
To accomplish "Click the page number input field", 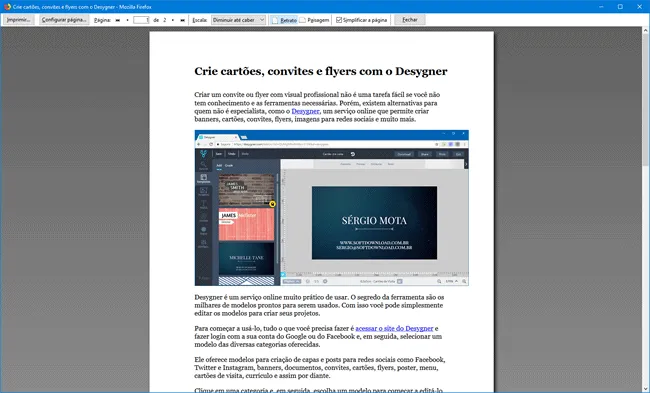I will [141, 20].
